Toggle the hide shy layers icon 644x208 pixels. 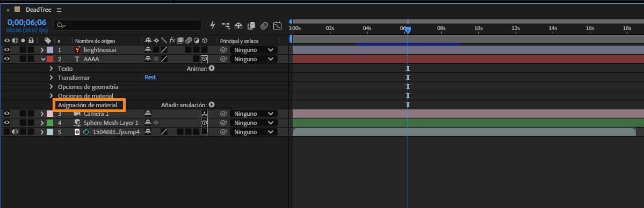[238, 25]
